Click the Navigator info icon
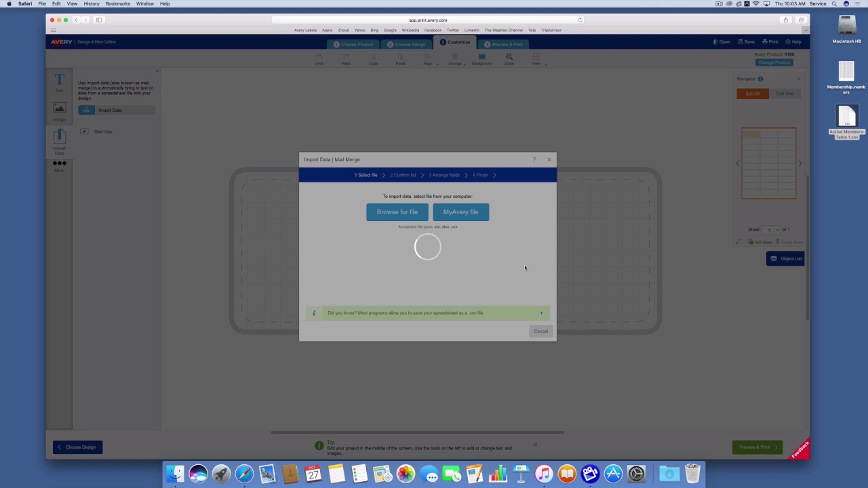Screen dimensions: 868x488 760,79
